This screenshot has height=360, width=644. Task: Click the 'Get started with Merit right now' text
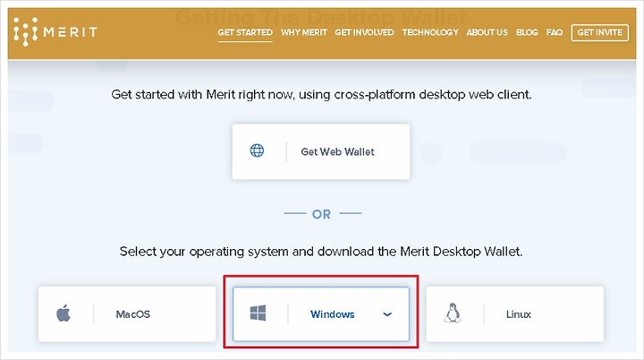(x=321, y=95)
